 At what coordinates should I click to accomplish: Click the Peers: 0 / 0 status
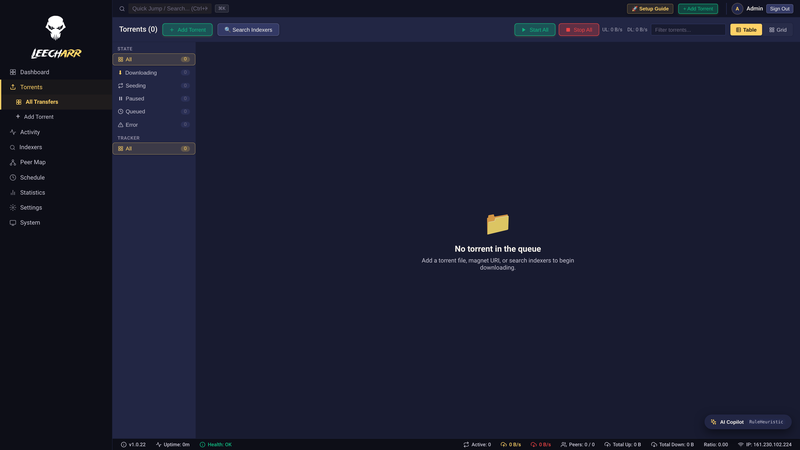tap(578, 444)
